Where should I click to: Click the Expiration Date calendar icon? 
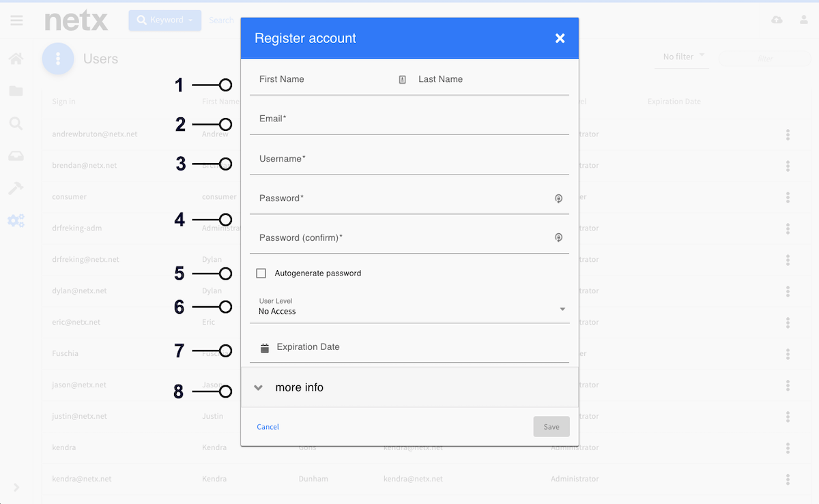coord(265,348)
